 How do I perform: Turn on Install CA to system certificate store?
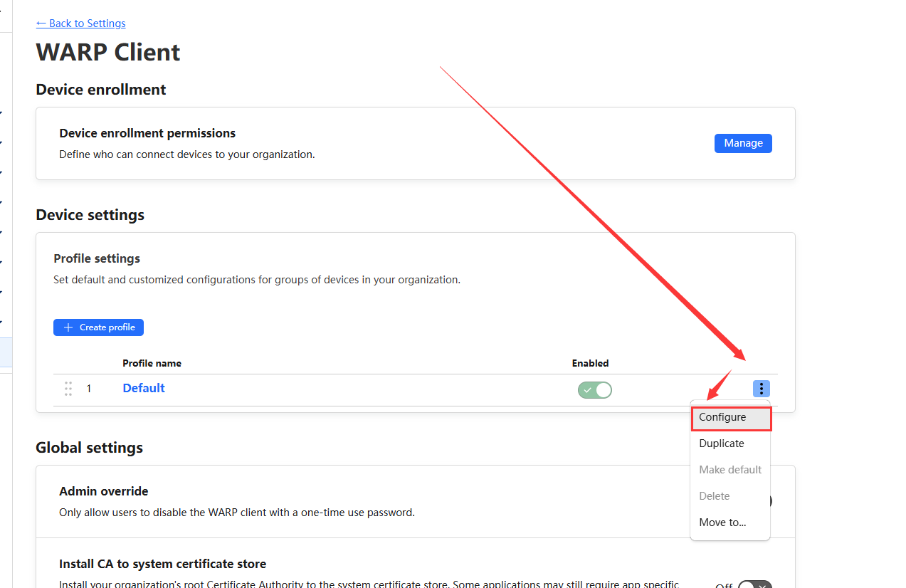pyautogui.click(x=754, y=585)
